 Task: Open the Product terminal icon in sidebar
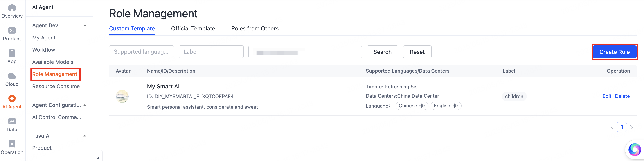click(x=12, y=30)
